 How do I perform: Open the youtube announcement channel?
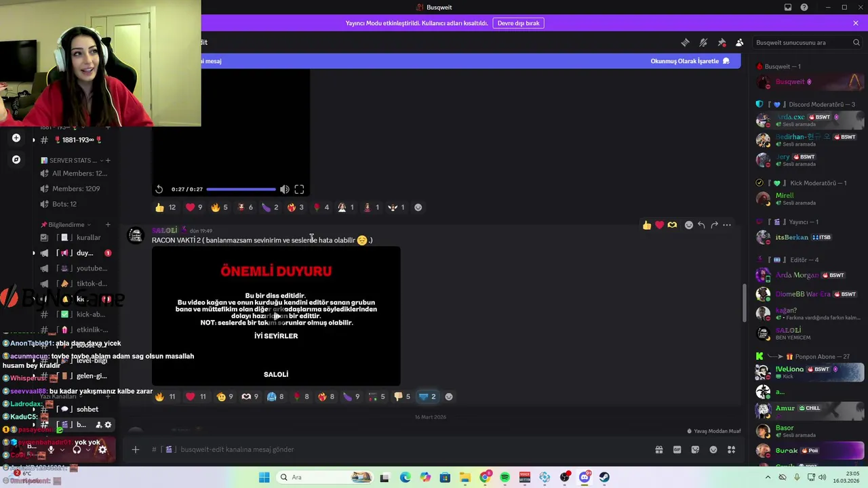click(x=76, y=268)
